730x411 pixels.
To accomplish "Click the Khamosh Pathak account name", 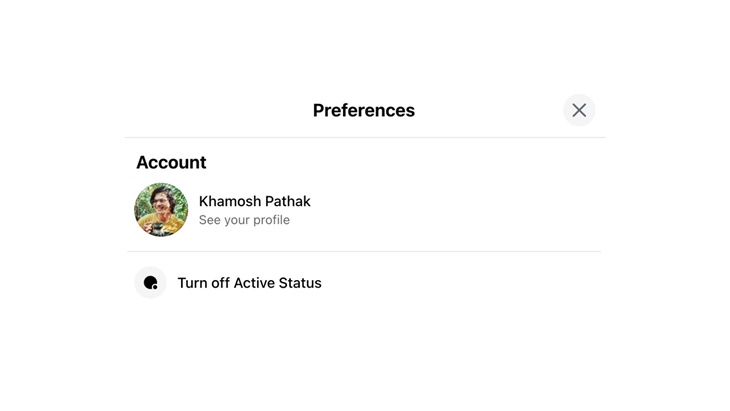I will point(254,201).
